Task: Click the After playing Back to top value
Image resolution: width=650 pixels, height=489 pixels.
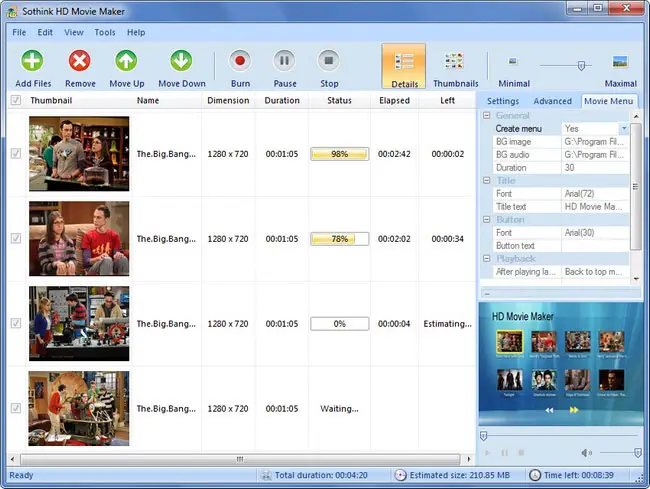Action: tap(594, 271)
